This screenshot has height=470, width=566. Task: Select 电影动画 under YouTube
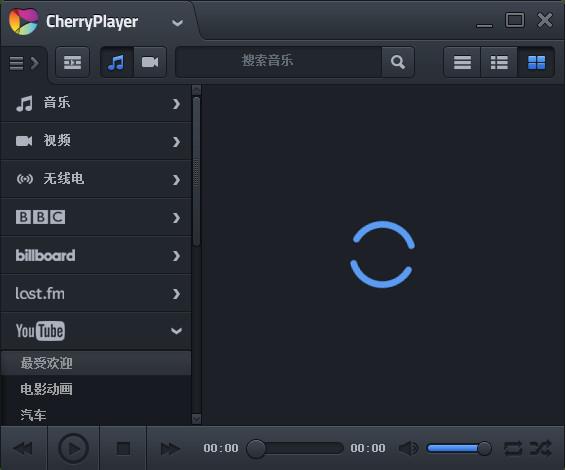point(96,389)
